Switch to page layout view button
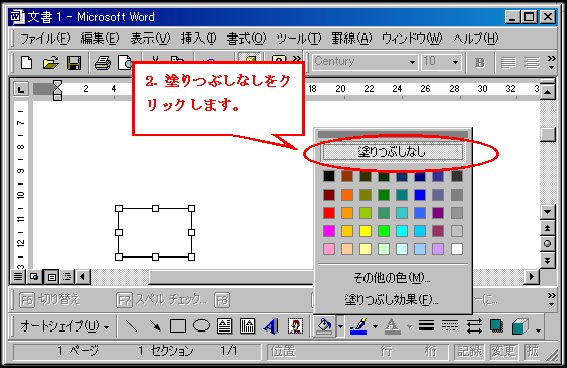The width and height of the screenshot is (567, 368). (x=51, y=277)
